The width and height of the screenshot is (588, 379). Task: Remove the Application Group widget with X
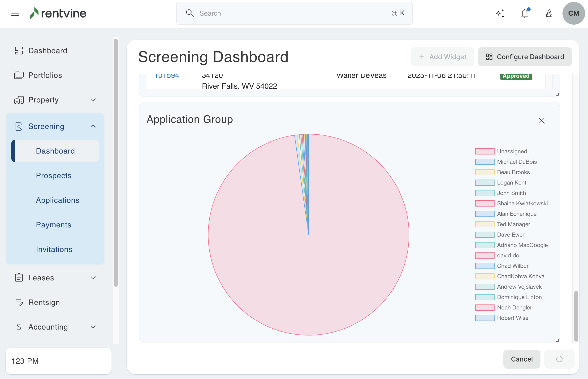(541, 121)
